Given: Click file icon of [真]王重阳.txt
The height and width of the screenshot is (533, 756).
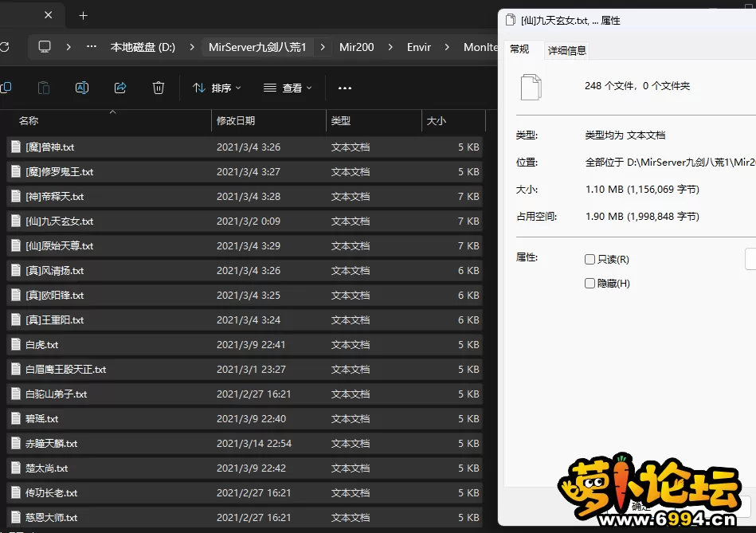Looking at the screenshot, I should pyautogui.click(x=16, y=319).
